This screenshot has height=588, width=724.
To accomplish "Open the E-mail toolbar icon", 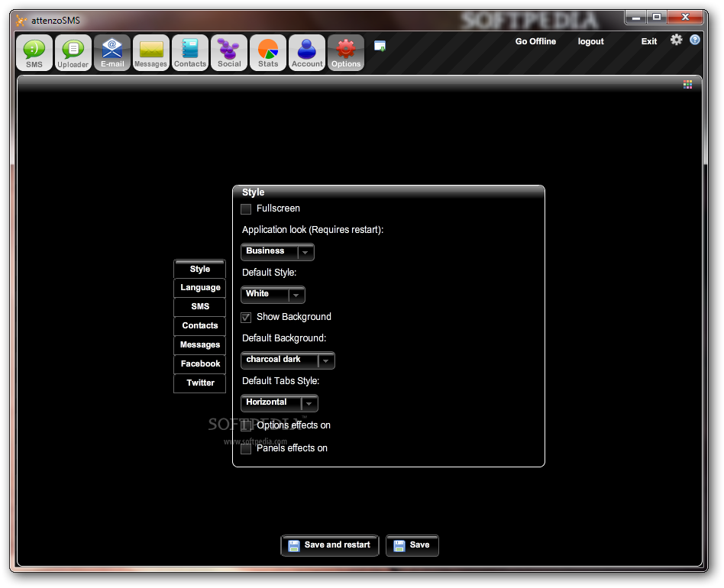I will [x=112, y=53].
